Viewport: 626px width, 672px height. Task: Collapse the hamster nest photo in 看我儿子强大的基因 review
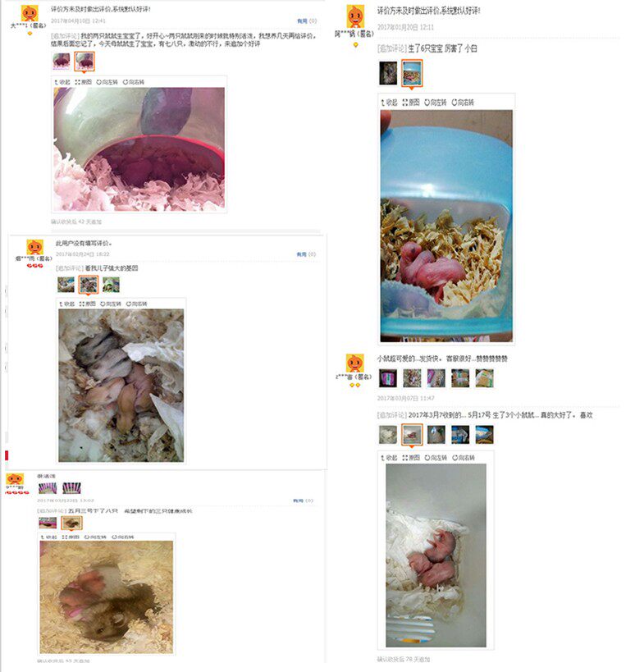click(x=66, y=304)
